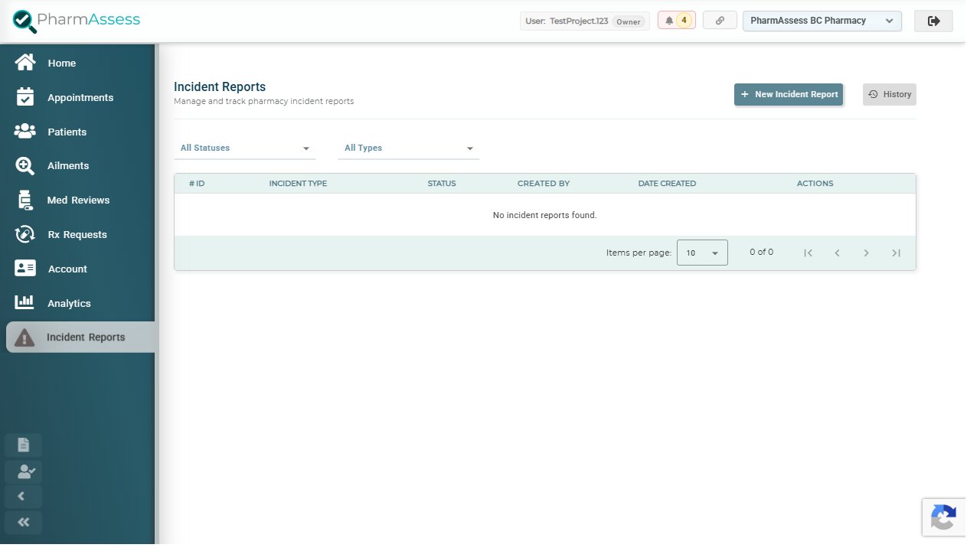980x551 pixels.
Task: Go to first page pagination button
Action: pyautogui.click(x=808, y=253)
